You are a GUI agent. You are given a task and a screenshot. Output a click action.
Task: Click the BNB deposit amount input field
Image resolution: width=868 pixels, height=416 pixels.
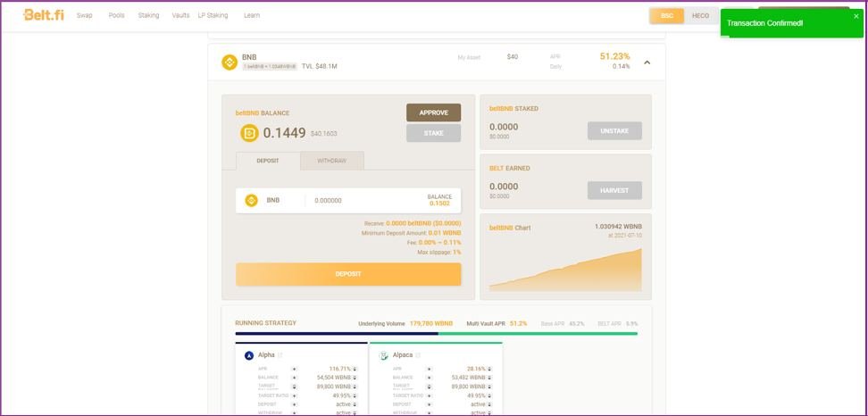357,201
